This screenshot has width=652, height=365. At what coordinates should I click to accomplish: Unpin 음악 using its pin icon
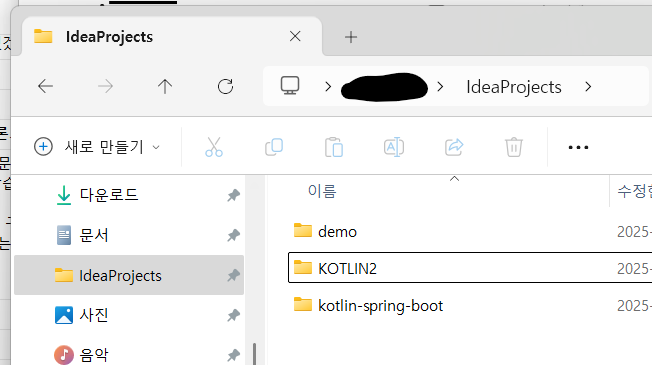pos(234,355)
